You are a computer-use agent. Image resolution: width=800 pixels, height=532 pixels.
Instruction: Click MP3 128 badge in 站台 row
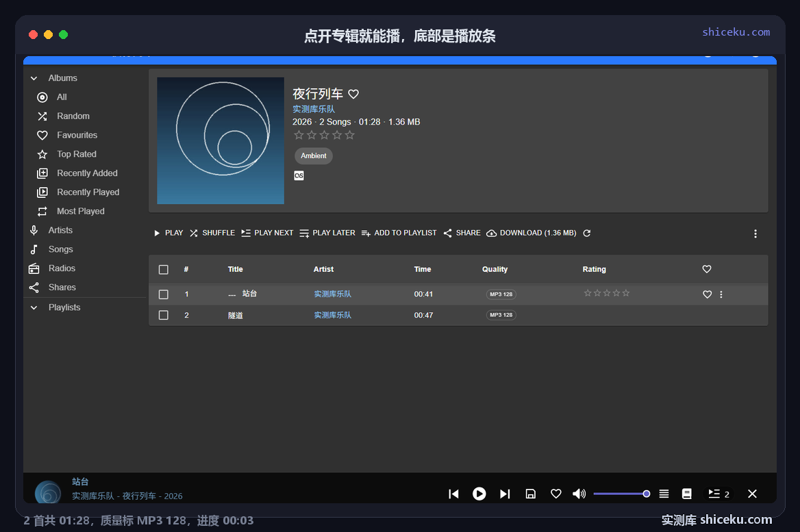(501, 294)
